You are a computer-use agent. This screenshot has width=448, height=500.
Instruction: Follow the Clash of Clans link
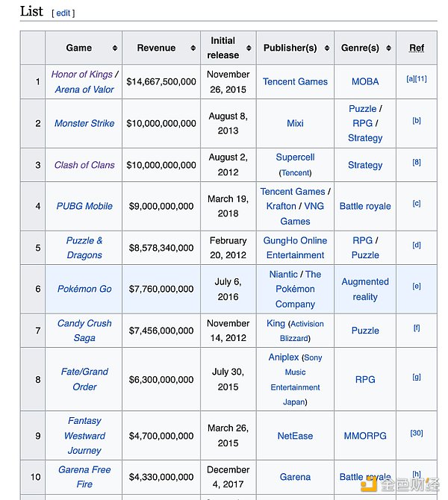84,165
